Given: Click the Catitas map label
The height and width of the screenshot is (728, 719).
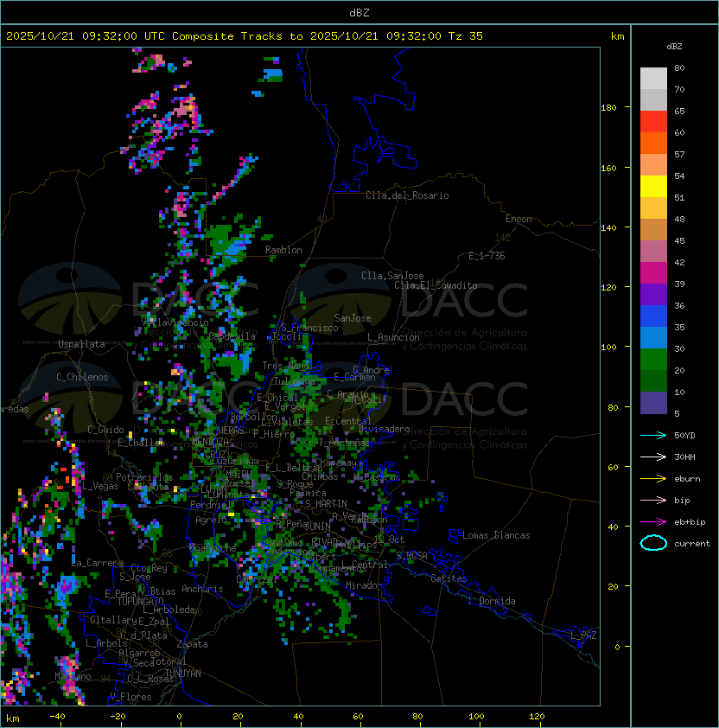Looking at the screenshot, I should point(449,578).
